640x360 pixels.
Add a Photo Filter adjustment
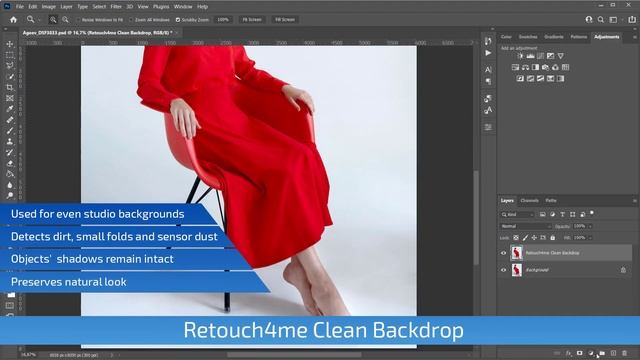click(x=545, y=67)
